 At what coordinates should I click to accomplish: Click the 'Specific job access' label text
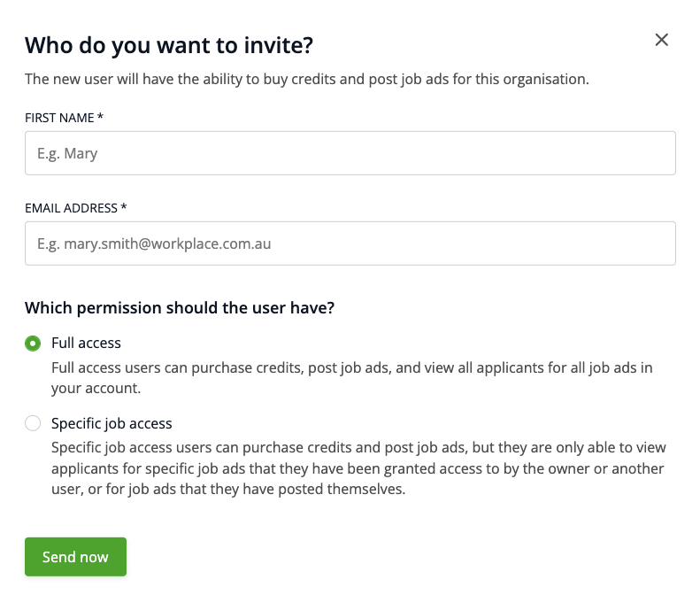click(x=112, y=423)
